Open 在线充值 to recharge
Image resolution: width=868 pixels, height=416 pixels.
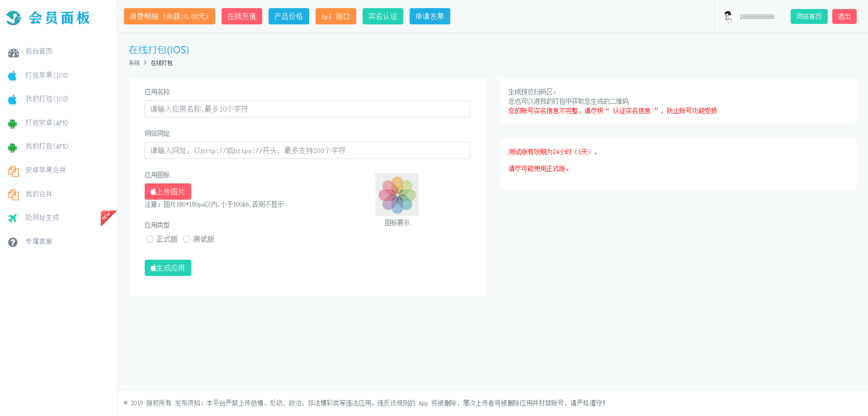point(241,16)
